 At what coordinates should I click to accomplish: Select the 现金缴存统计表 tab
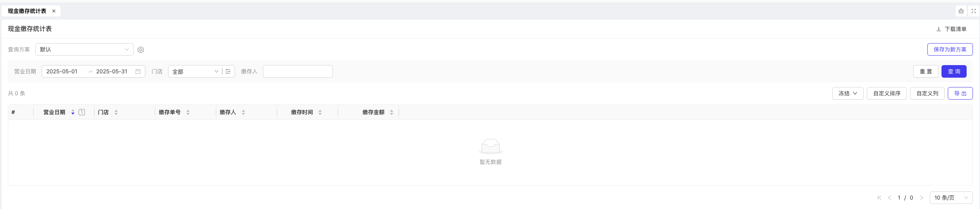(27, 11)
